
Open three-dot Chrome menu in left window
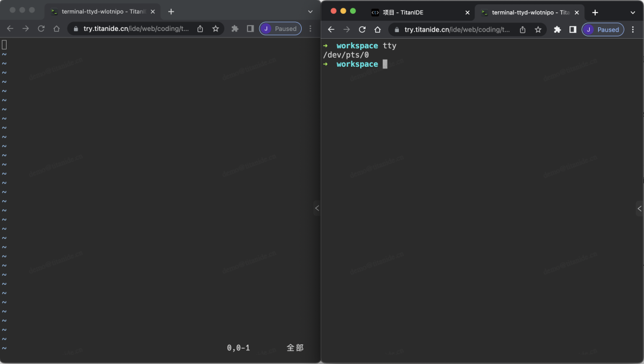(311, 29)
